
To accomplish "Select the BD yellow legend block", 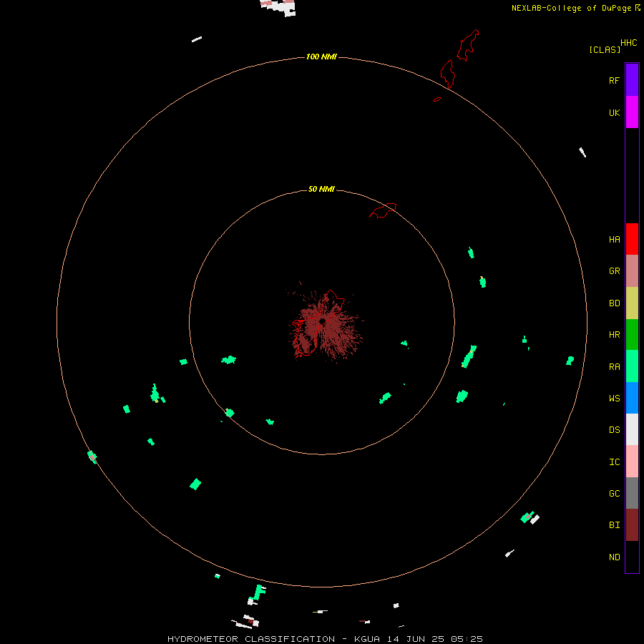I will 632,303.
